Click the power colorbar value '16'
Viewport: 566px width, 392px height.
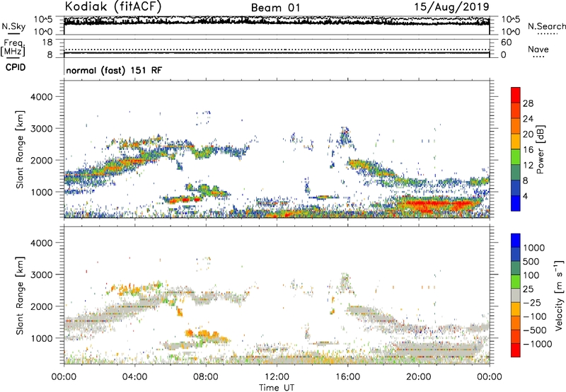coord(528,150)
